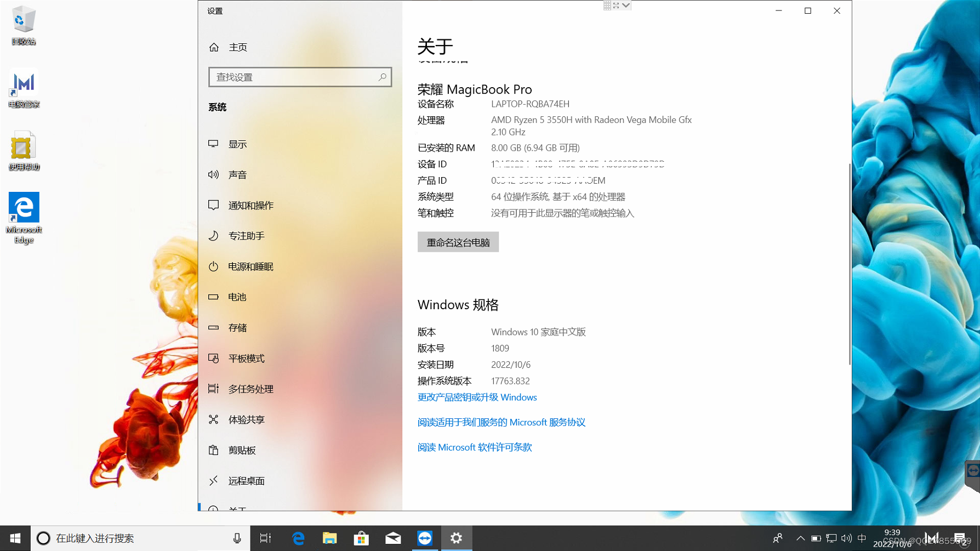Open 更改产品密钥或升级 Windows link

(477, 397)
